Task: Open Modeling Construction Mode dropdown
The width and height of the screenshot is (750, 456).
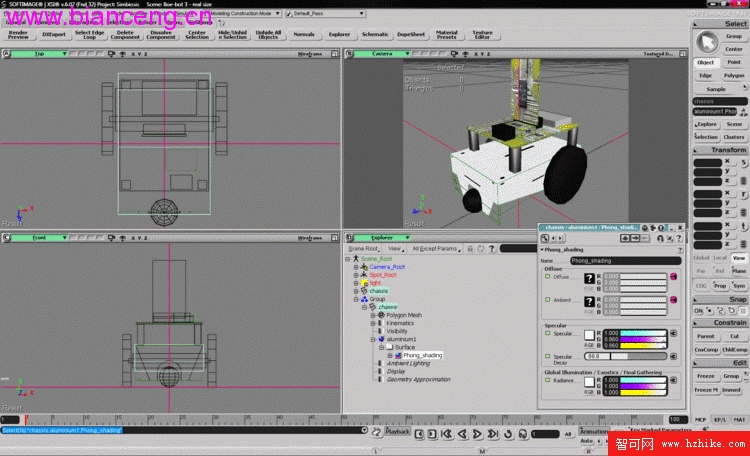Action: pos(245,13)
